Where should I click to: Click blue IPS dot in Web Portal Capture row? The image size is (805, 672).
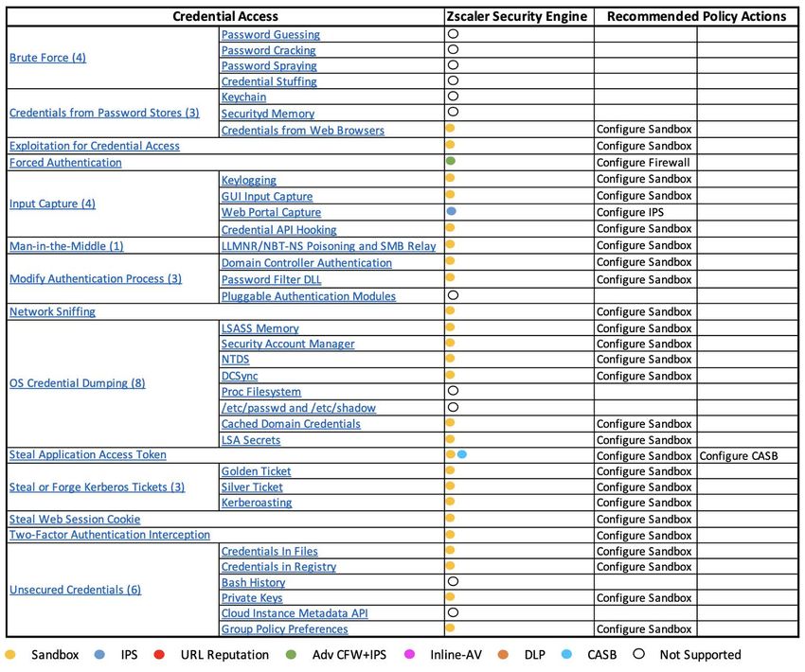tap(451, 211)
